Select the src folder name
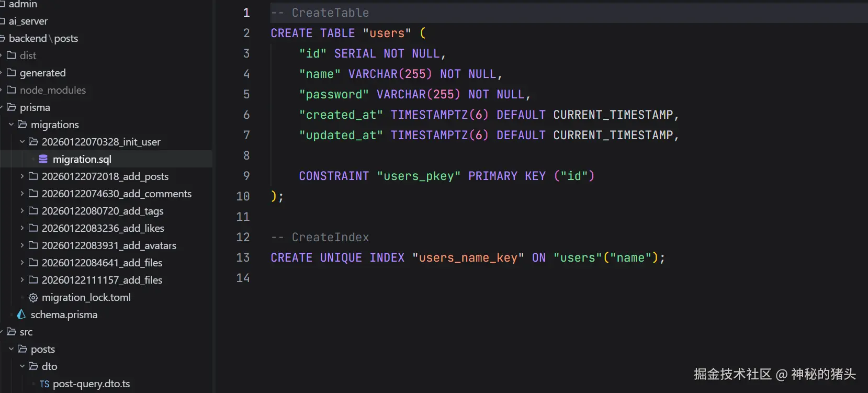The width and height of the screenshot is (868, 393). [26, 332]
